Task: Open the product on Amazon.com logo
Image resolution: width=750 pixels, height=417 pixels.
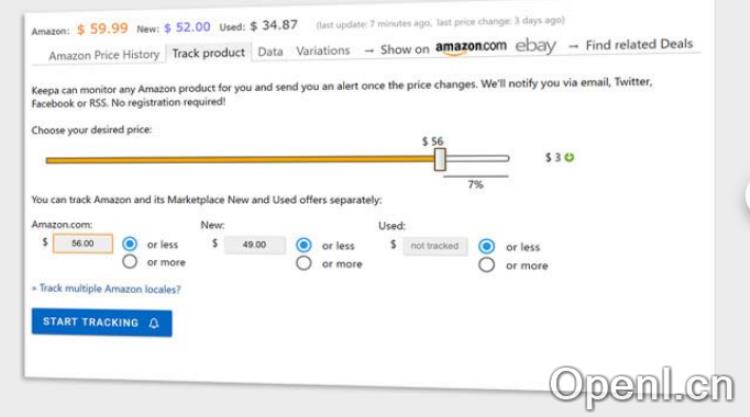Action: 471,47
